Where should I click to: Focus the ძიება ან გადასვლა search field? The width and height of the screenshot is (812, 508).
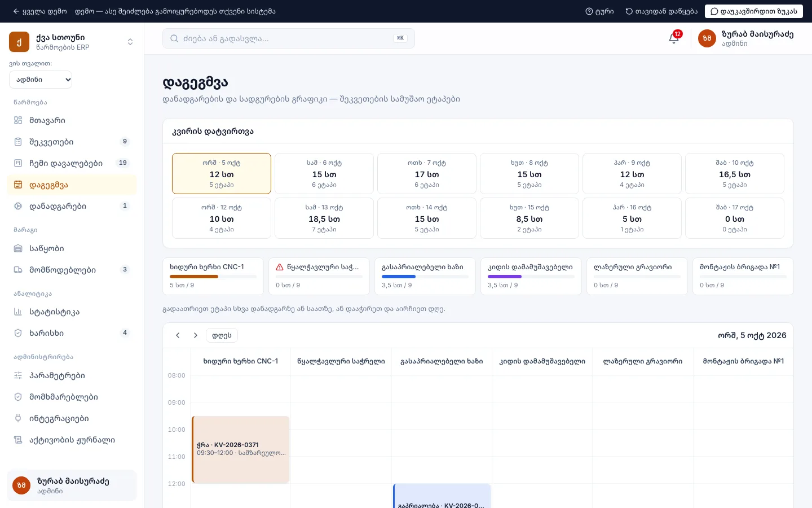coord(289,38)
